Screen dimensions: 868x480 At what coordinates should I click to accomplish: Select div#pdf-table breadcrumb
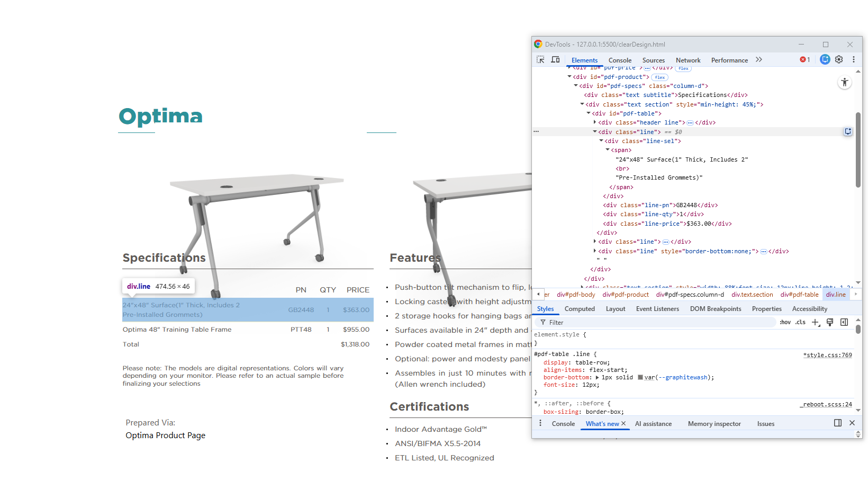(x=799, y=295)
